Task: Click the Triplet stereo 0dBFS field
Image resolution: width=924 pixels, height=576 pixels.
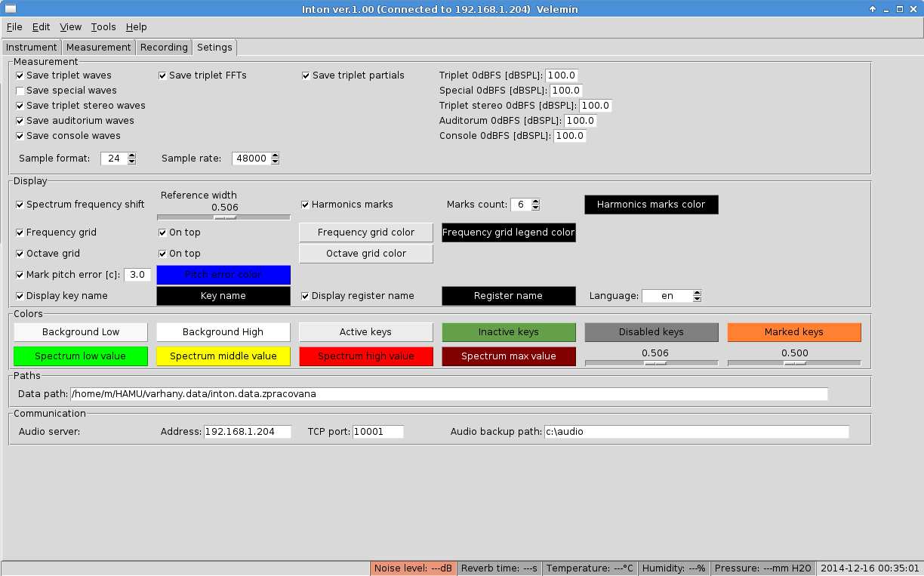Action: [595, 106]
